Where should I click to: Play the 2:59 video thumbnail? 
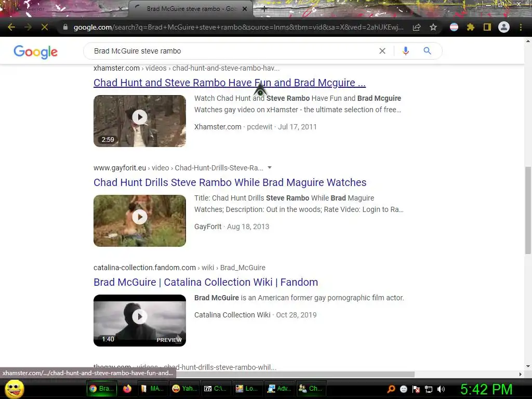(140, 121)
